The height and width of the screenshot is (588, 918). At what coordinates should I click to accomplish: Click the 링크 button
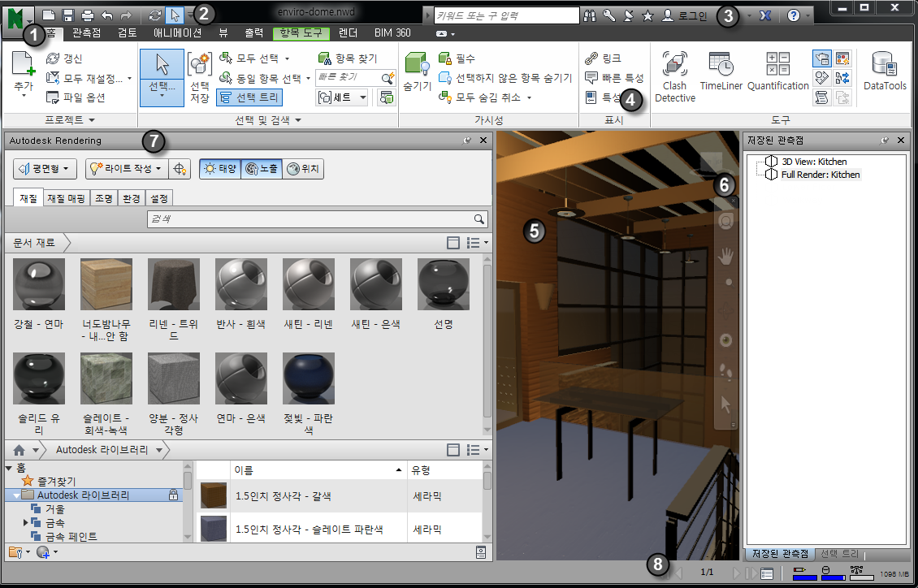(x=603, y=58)
